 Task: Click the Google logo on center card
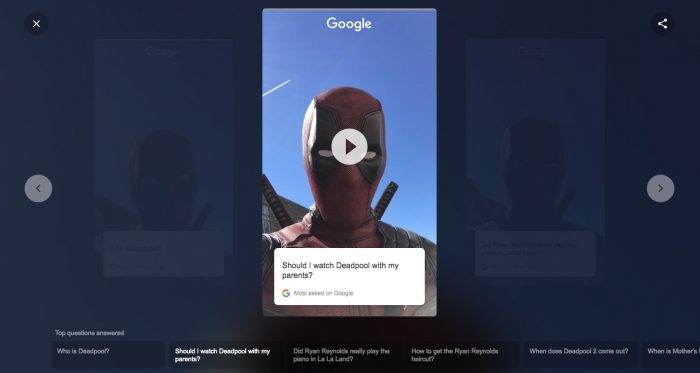click(349, 24)
